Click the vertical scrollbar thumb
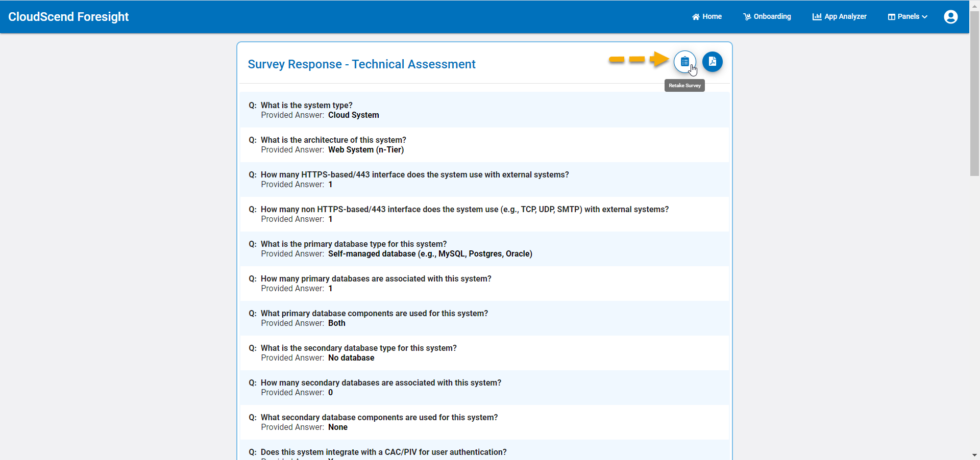The height and width of the screenshot is (460, 980). click(974, 93)
